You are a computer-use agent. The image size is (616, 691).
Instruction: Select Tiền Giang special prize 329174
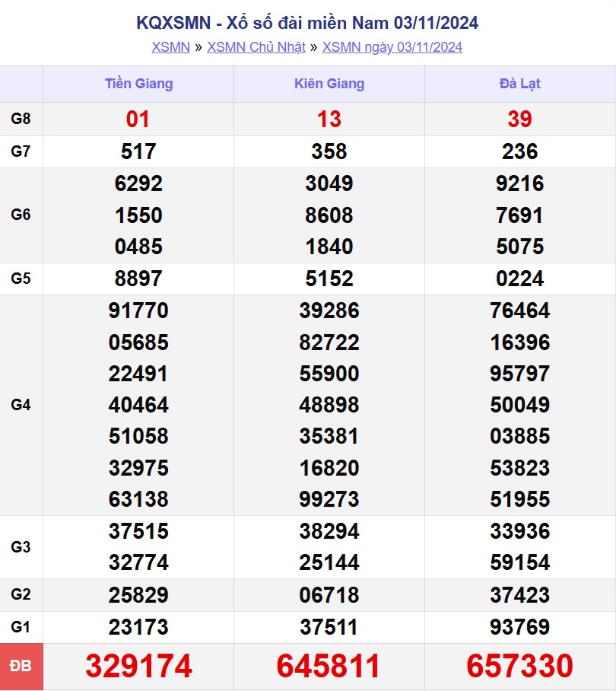(138, 667)
